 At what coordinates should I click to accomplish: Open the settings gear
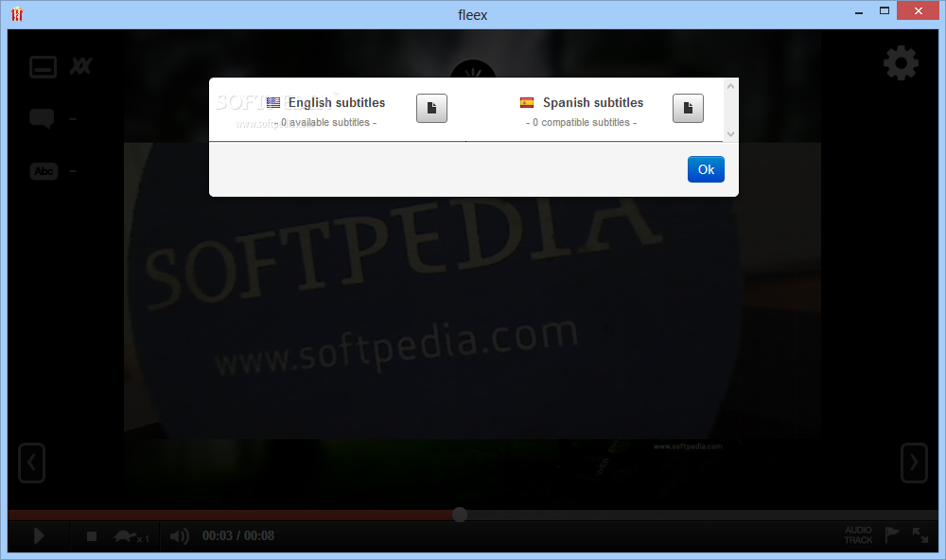coord(901,62)
